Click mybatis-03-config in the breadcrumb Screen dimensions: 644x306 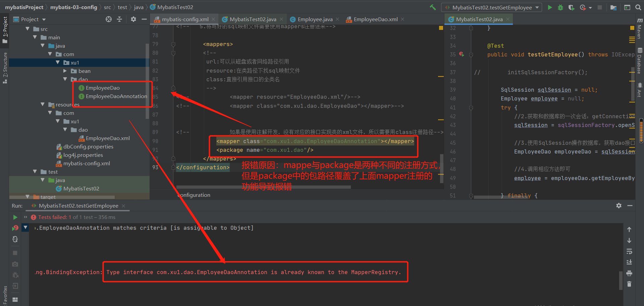pyautogui.click(x=74, y=7)
